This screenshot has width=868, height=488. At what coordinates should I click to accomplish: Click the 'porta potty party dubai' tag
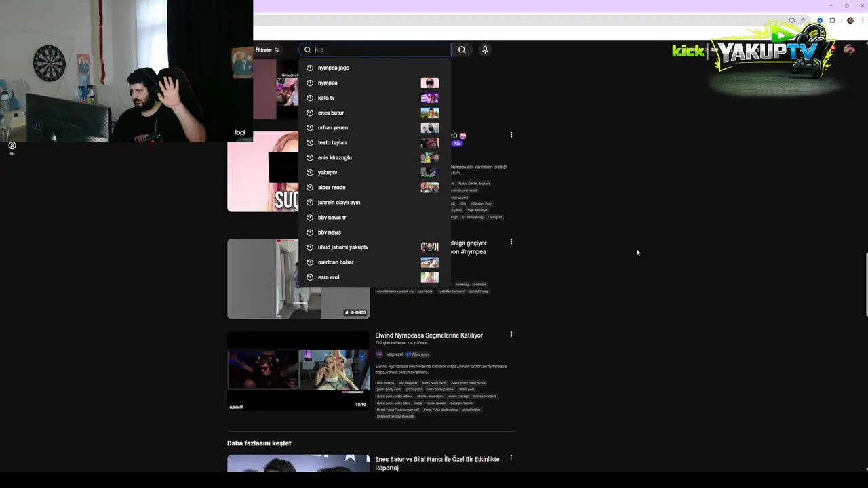tap(469, 383)
